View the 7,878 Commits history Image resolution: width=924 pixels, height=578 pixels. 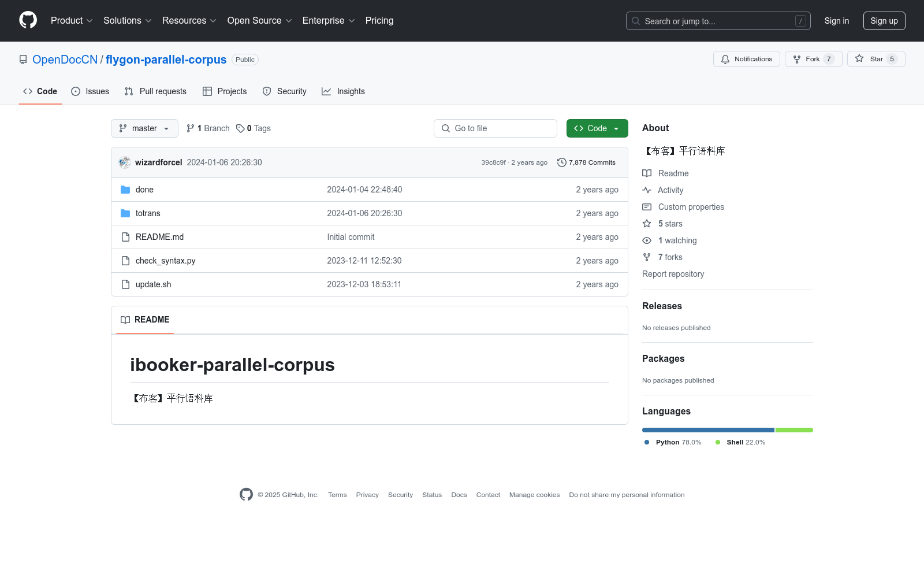(586, 162)
